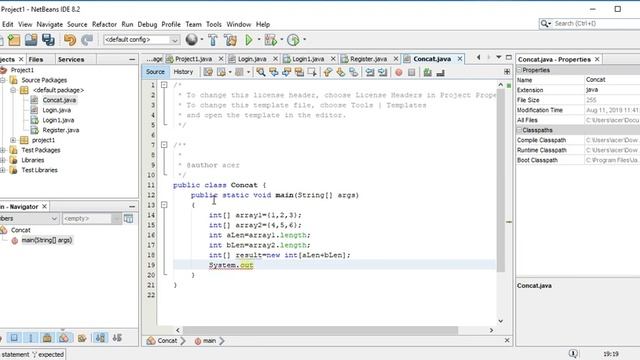Toggle Show Static Members filter in Navigator
640x360 pixels.
31,338
